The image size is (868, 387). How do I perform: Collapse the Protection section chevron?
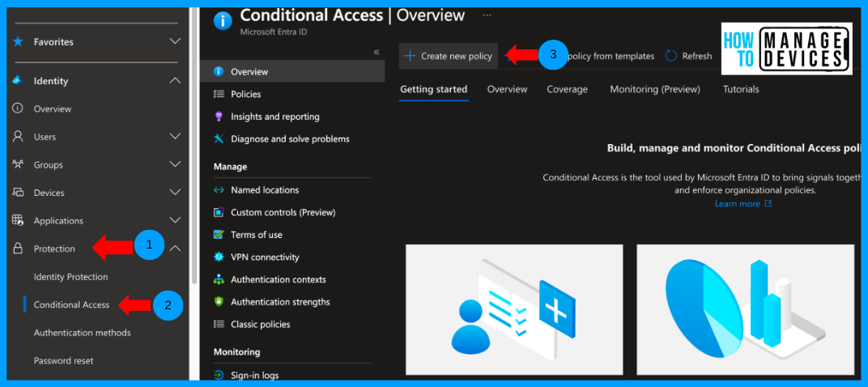175,249
